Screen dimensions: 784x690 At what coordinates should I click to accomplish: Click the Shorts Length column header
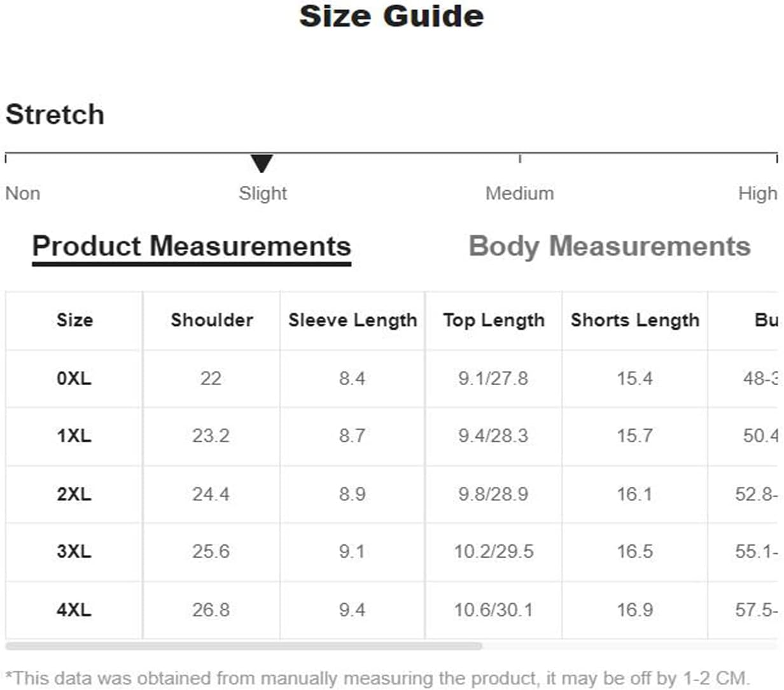coord(635,320)
